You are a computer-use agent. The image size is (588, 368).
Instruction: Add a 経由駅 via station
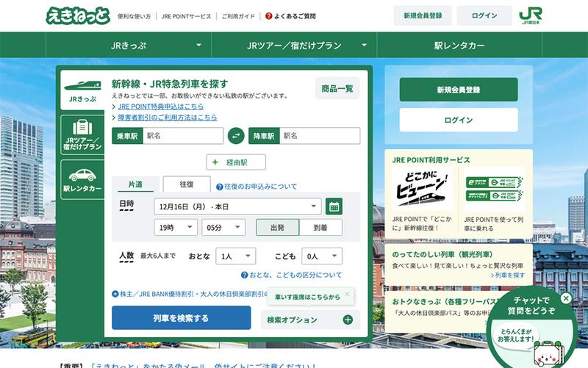[x=236, y=162]
